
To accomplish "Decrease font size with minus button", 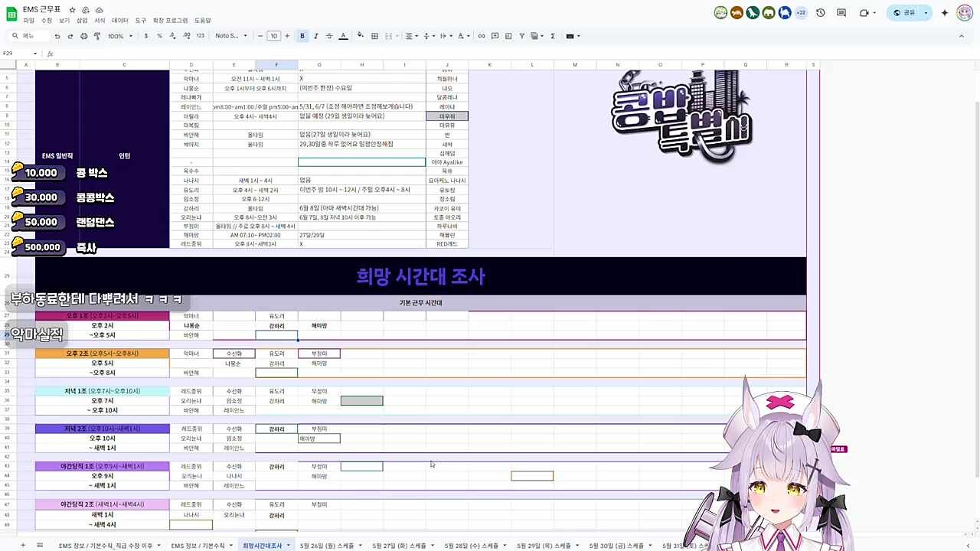I will (x=260, y=36).
